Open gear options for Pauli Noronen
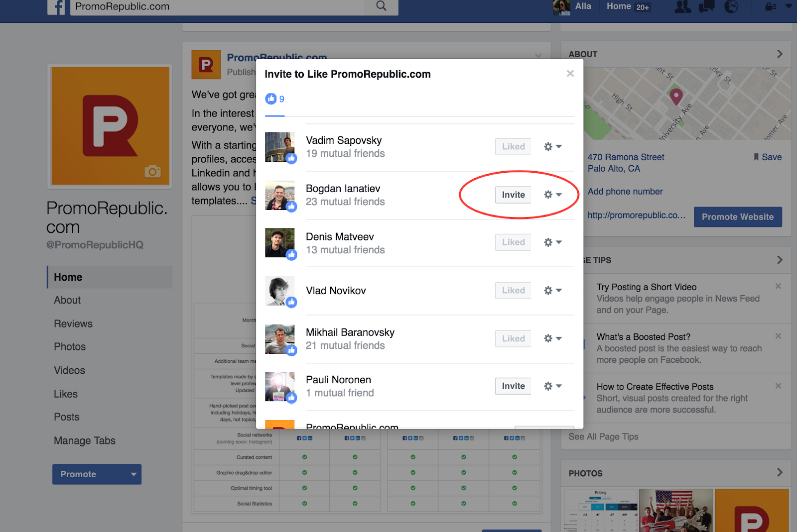The width and height of the screenshot is (797, 532). (x=552, y=386)
